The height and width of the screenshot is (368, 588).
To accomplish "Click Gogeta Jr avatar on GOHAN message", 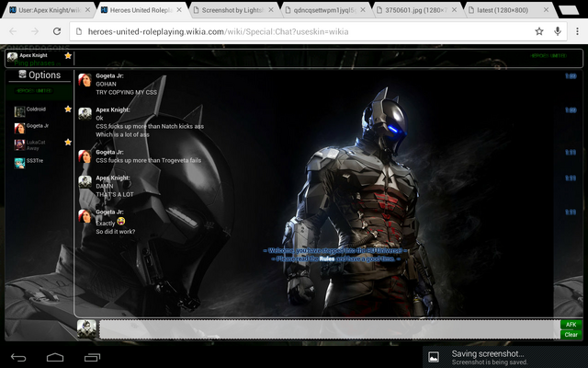I will coord(85,80).
